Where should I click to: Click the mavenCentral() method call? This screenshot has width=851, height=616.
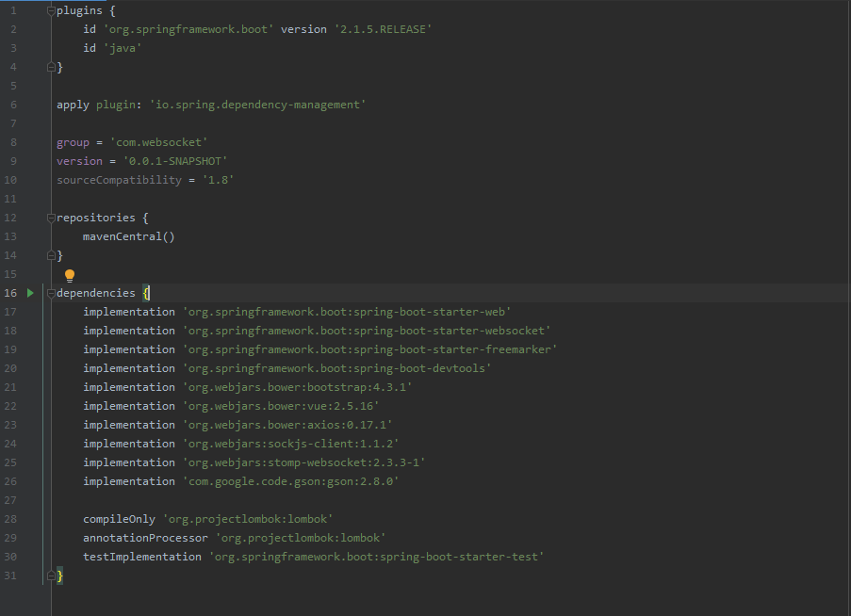point(128,236)
